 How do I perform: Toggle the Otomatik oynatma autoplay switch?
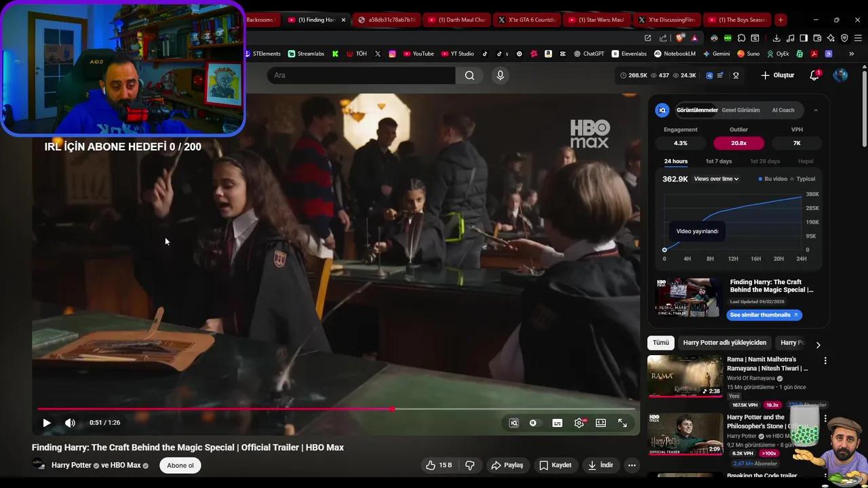(x=535, y=422)
